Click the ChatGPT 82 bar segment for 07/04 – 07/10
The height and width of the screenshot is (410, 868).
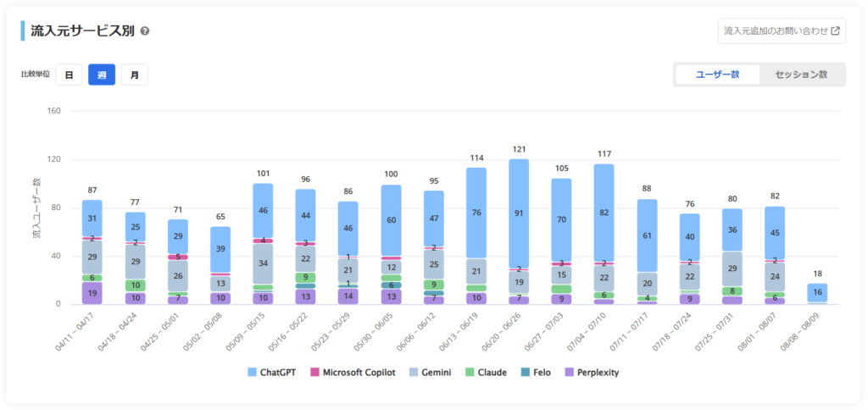coord(604,213)
